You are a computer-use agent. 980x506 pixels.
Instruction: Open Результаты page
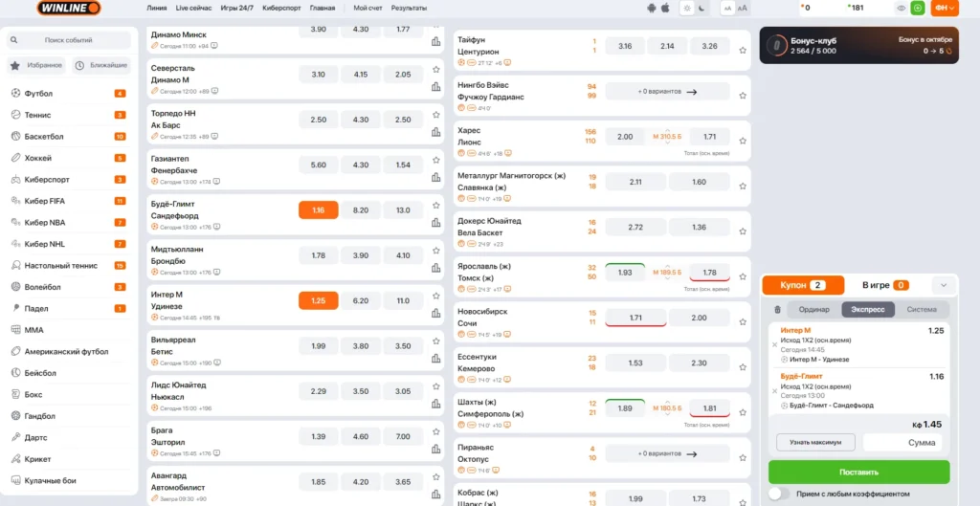410,8
